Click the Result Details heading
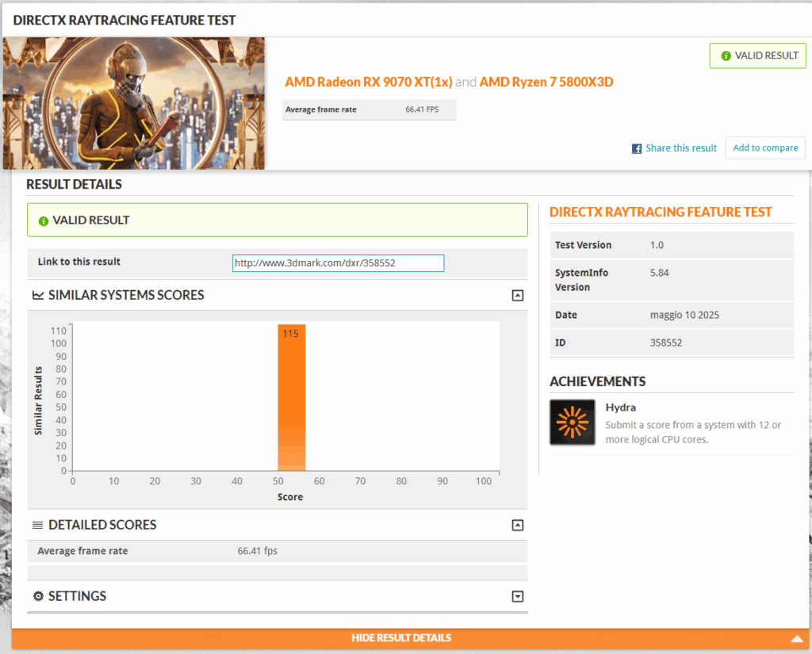This screenshot has width=812, height=654. pos(74,185)
